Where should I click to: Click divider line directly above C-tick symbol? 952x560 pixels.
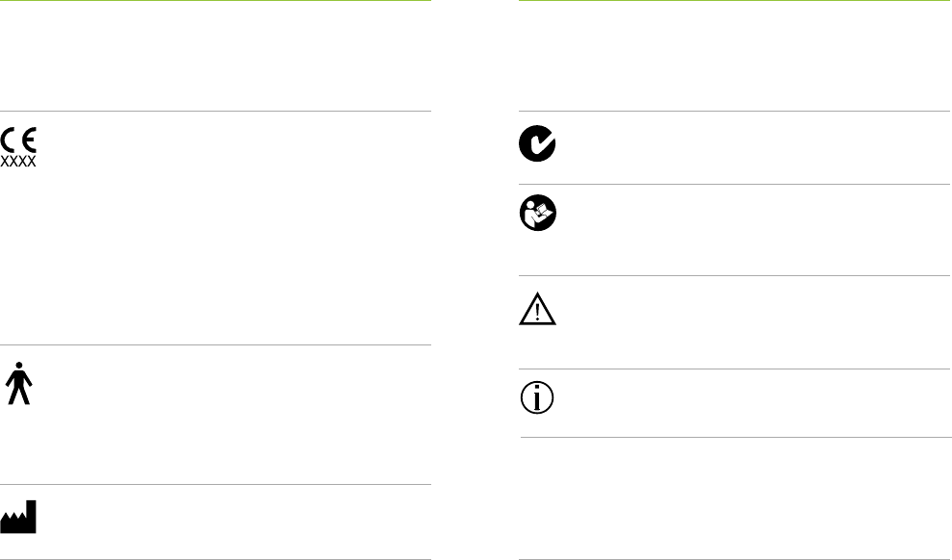click(x=734, y=111)
